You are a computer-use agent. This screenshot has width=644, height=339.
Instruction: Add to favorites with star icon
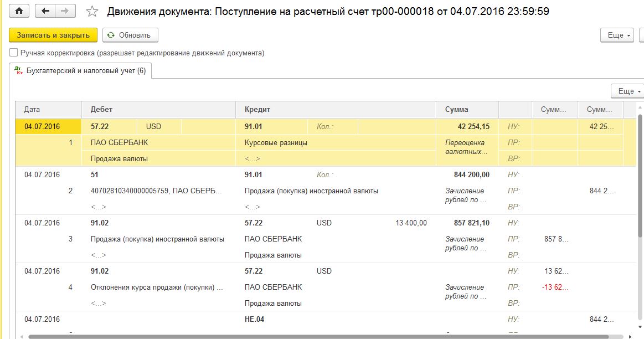[92, 12]
